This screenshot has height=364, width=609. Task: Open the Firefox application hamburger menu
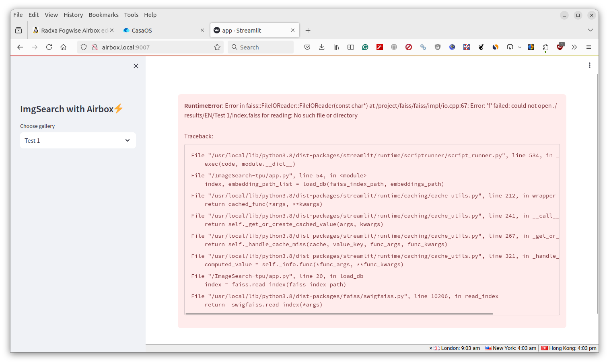click(x=589, y=47)
